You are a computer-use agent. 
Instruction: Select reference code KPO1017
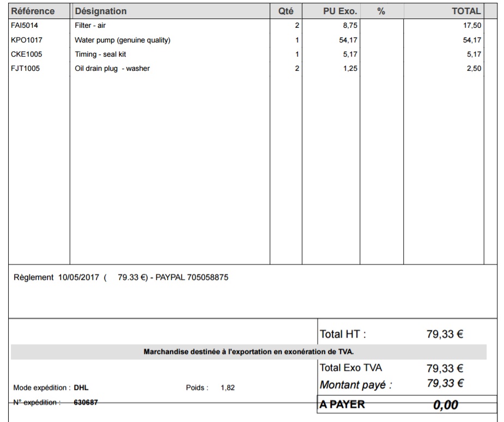26,40
